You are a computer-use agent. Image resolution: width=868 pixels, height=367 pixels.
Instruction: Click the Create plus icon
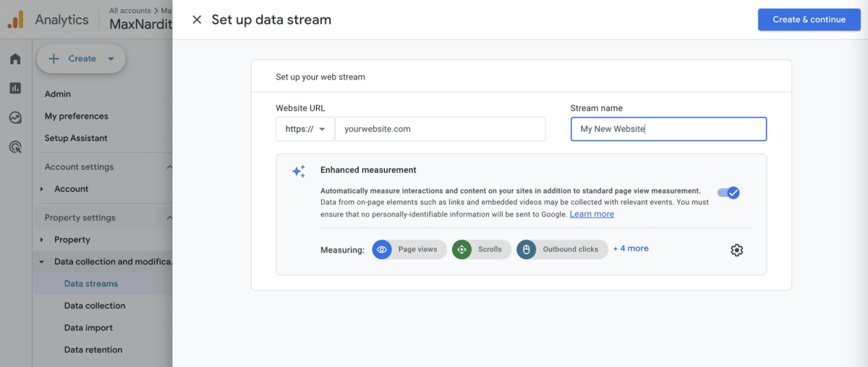coord(54,59)
